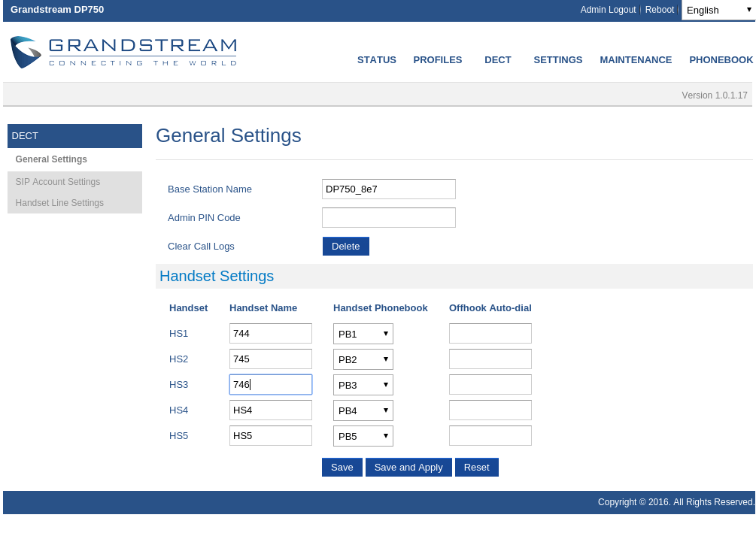Open the PB3 phonebook dropdown
756x539 pixels.
pyautogui.click(x=363, y=385)
